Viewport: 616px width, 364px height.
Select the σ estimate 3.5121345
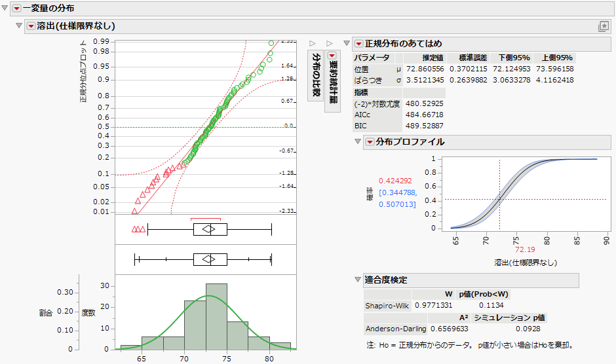(x=425, y=80)
